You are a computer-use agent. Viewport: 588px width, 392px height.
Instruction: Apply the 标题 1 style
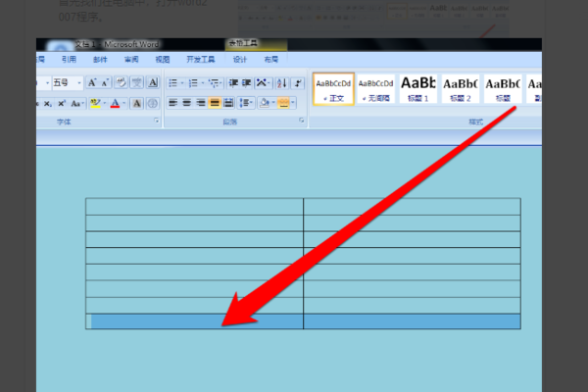pos(418,89)
